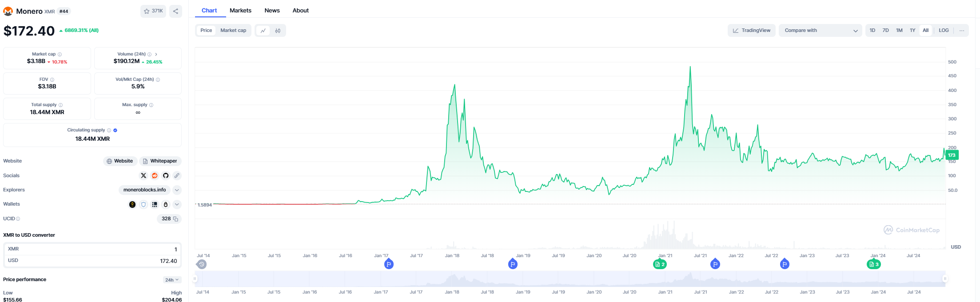Click the Market cap info icon
Viewport: 980px width, 302px height.
pyautogui.click(x=60, y=54)
